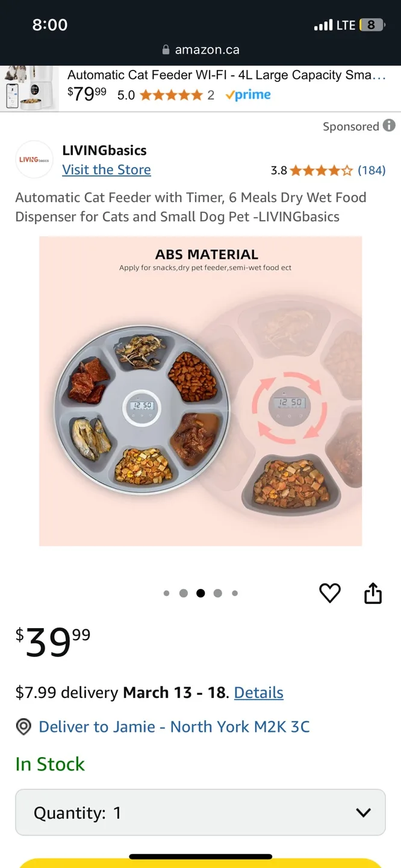Tap the heart wishlist icon

pos(330,593)
